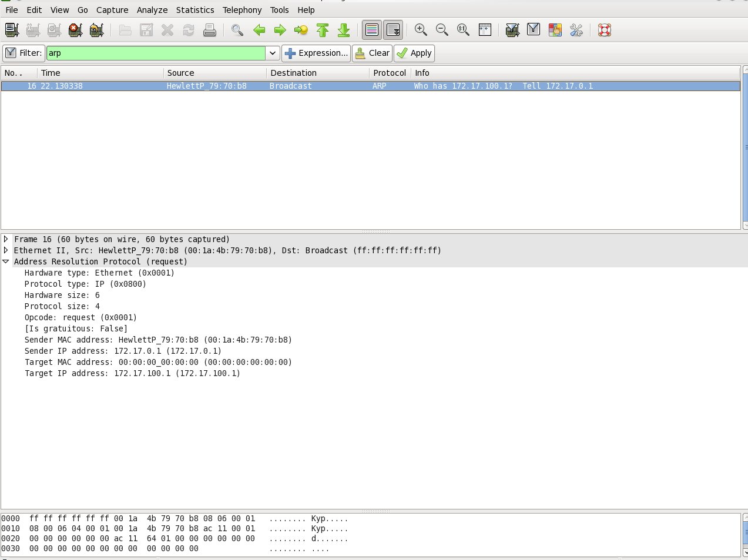The height and width of the screenshot is (560, 748).
Task: Select the Hardware type: Ethernet line
Action: coord(99,273)
